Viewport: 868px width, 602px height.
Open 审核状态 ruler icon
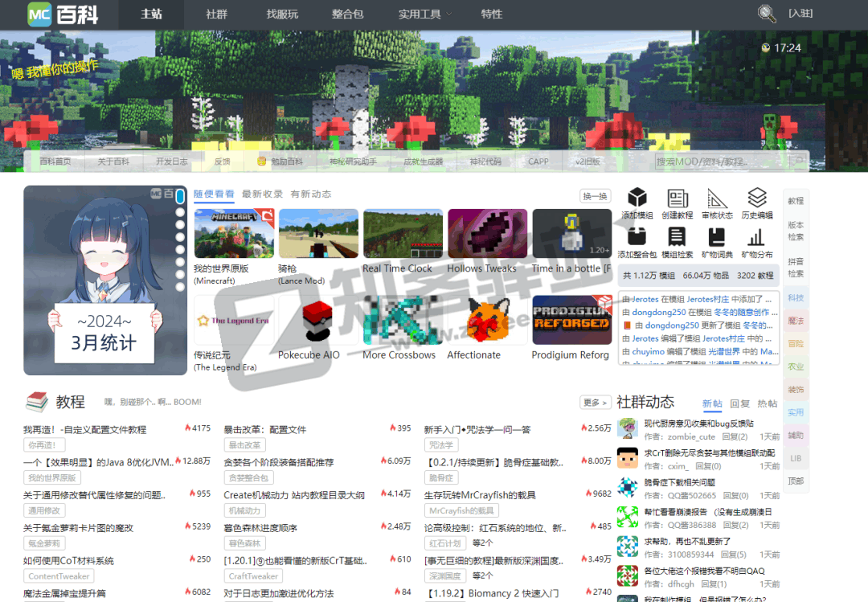717,198
